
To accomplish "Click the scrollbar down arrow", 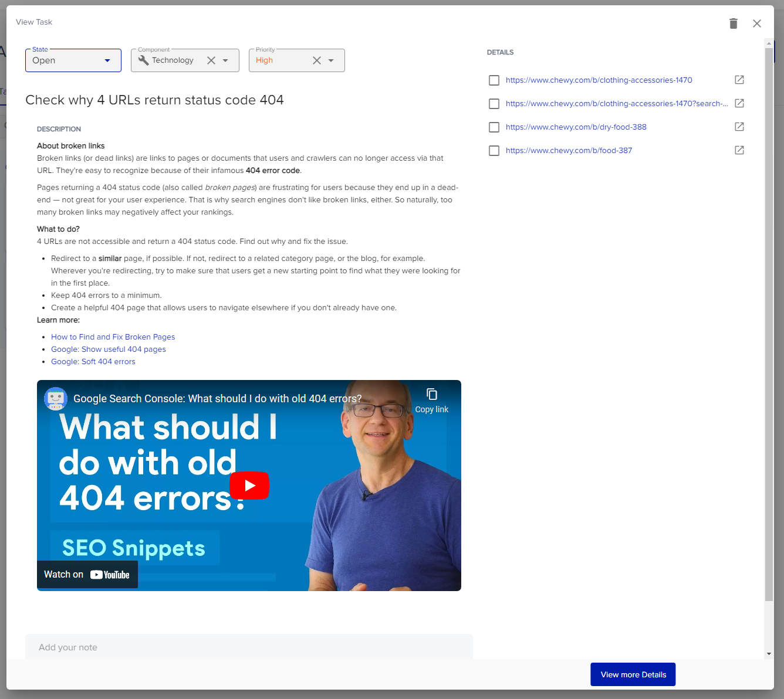I will point(769,654).
